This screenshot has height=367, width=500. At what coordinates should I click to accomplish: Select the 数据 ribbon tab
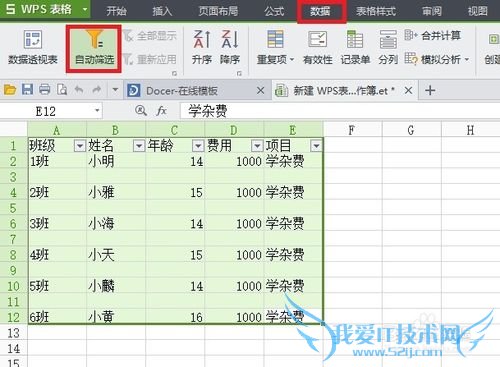[x=321, y=12]
